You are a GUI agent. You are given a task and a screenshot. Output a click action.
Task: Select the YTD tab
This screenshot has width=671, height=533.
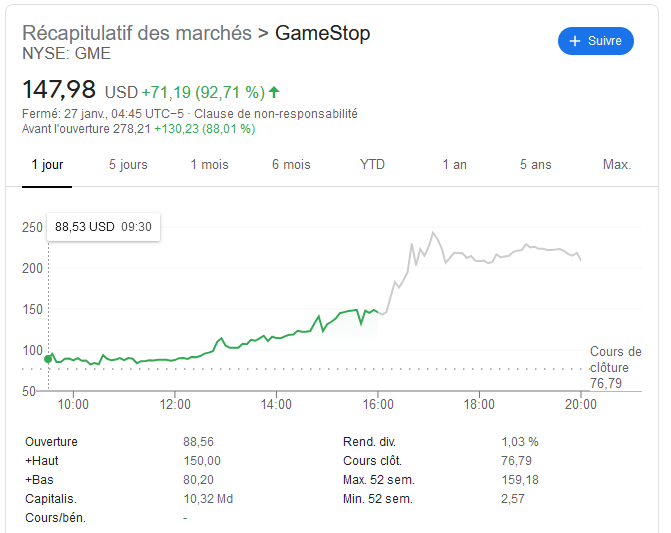click(x=372, y=165)
